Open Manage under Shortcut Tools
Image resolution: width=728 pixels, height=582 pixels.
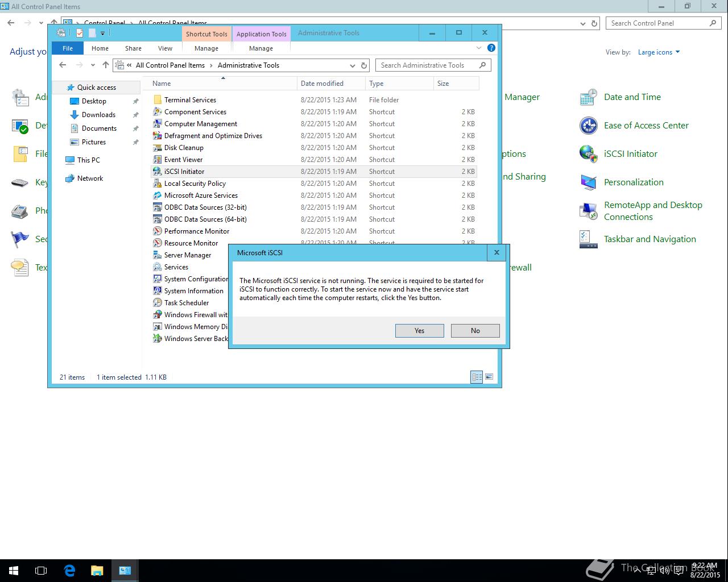coord(206,48)
